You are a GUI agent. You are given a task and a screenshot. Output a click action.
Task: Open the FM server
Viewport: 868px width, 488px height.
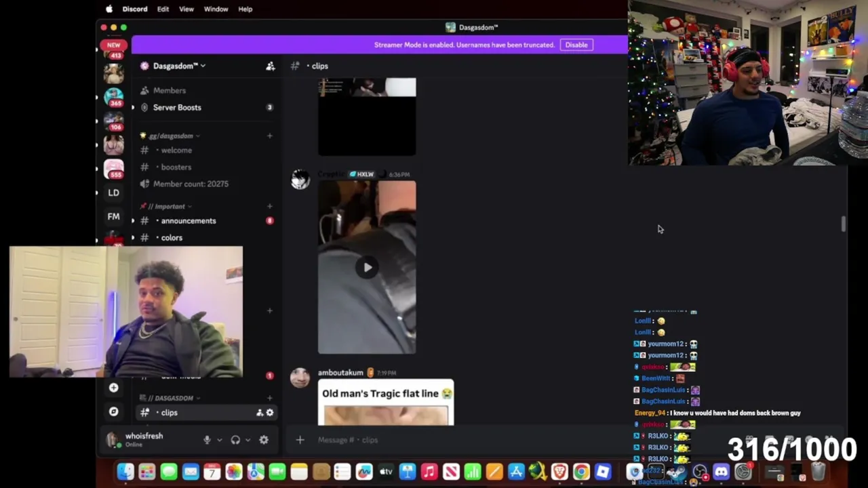coord(113,217)
